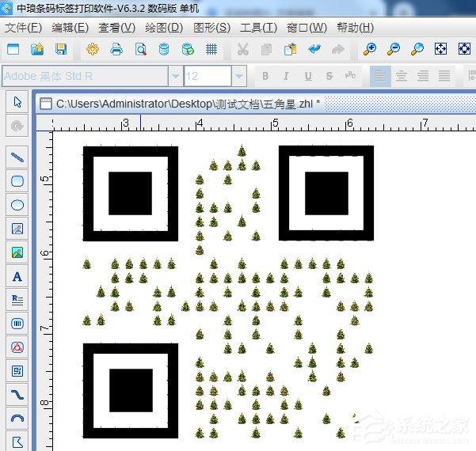The height and width of the screenshot is (451, 476).
Task: Toggle underline U formatting
Action: (308, 76)
